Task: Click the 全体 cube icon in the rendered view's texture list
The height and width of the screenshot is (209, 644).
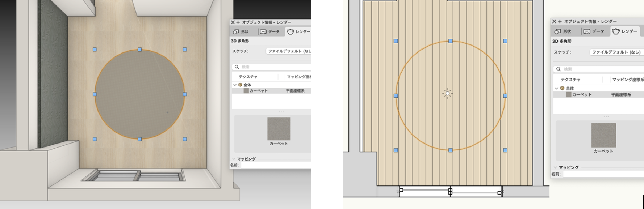Action: [x=240, y=85]
